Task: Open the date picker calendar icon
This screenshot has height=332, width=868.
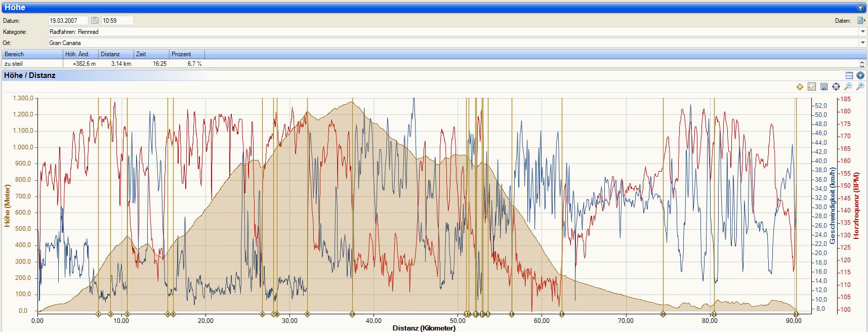Action: tap(95, 20)
